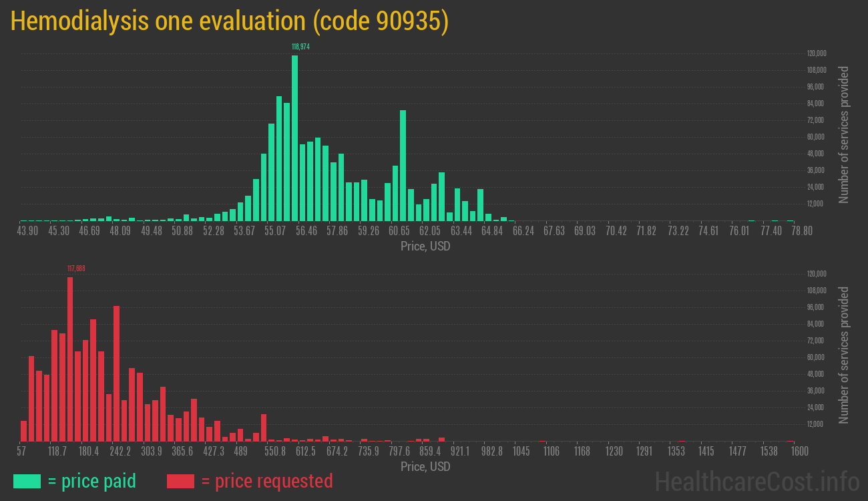Click x-axis label 1600

[x=799, y=452]
